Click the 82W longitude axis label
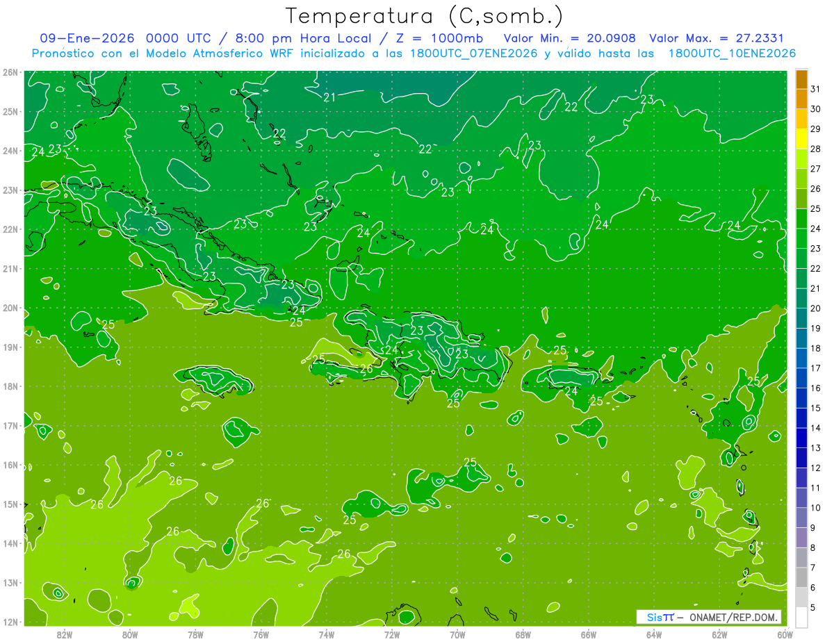834x644 pixels. point(65,634)
